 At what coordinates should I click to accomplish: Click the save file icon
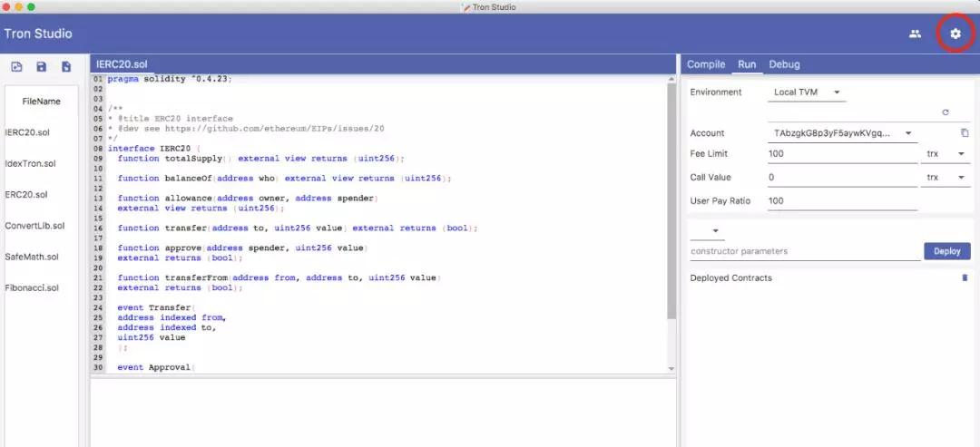pos(41,67)
